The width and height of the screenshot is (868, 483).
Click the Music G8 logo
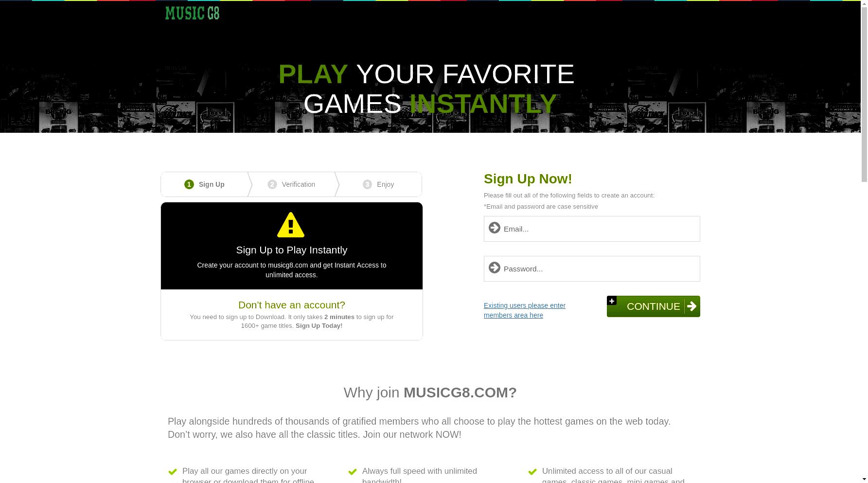pyautogui.click(x=192, y=13)
